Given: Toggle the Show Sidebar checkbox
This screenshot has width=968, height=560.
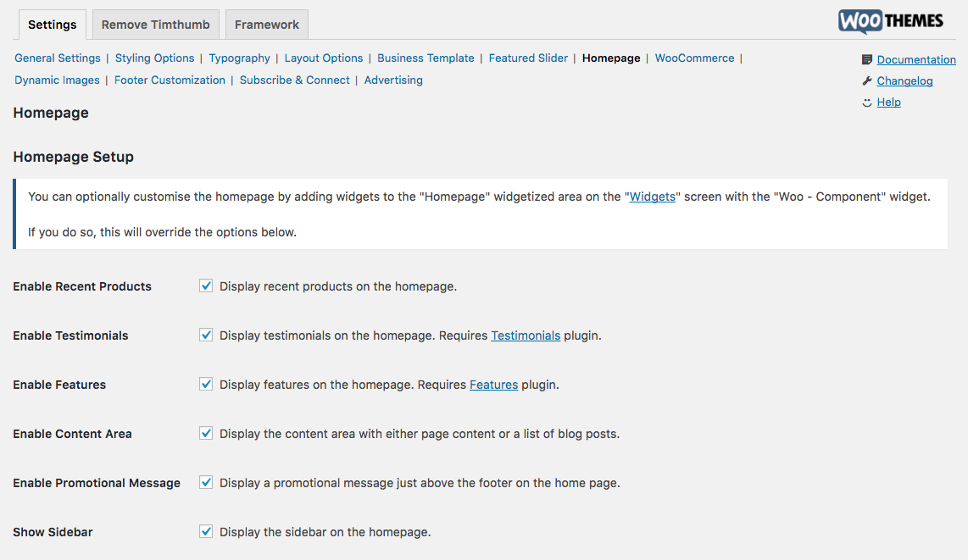Looking at the screenshot, I should tap(206, 531).
